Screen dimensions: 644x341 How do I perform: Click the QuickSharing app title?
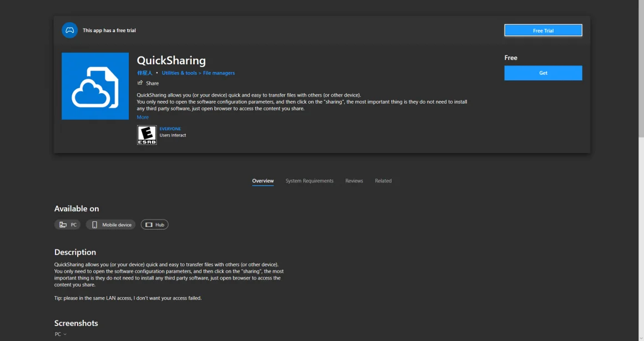(x=171, y=60)
